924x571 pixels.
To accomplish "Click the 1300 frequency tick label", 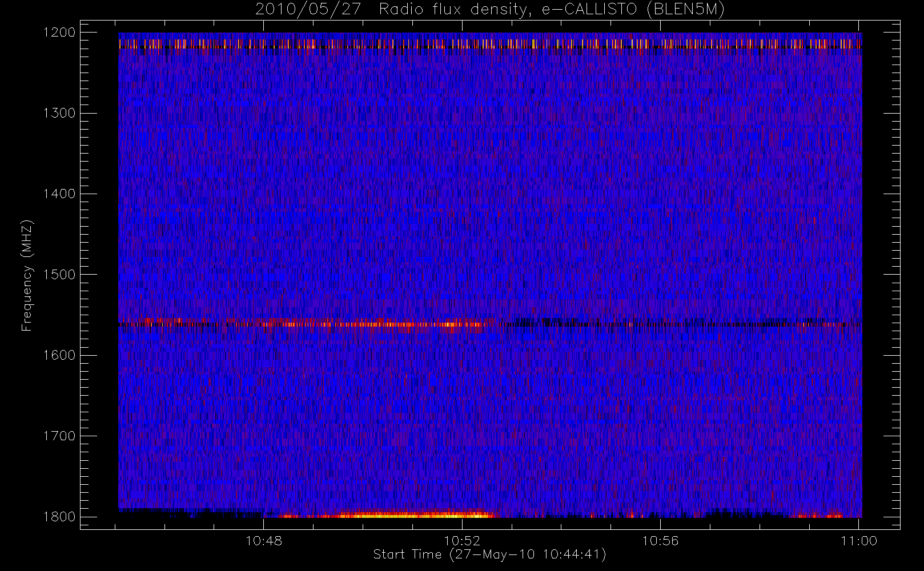I will pos(59,113).
